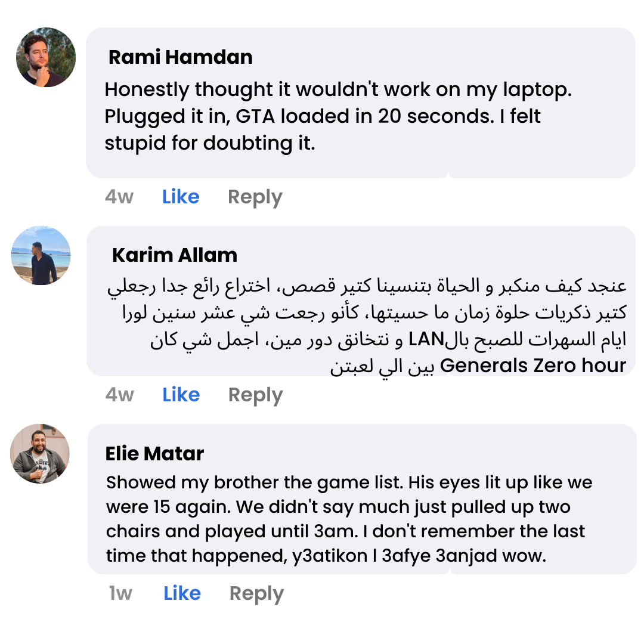Image resolution: width=644 pixels, height=644 pixels.
Task: Like Elie Matar's comment
Action: coord(182,593)
